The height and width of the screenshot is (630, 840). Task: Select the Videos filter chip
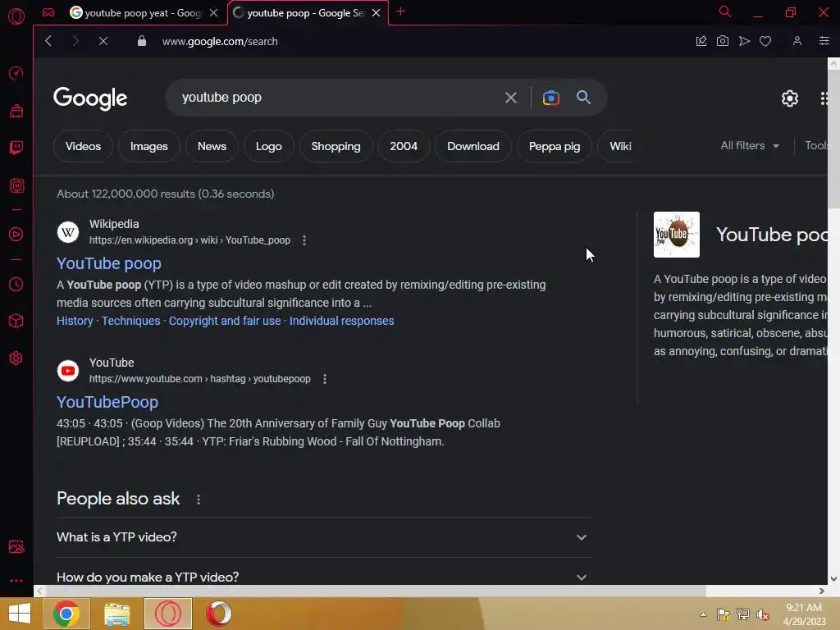coord(83,146)
